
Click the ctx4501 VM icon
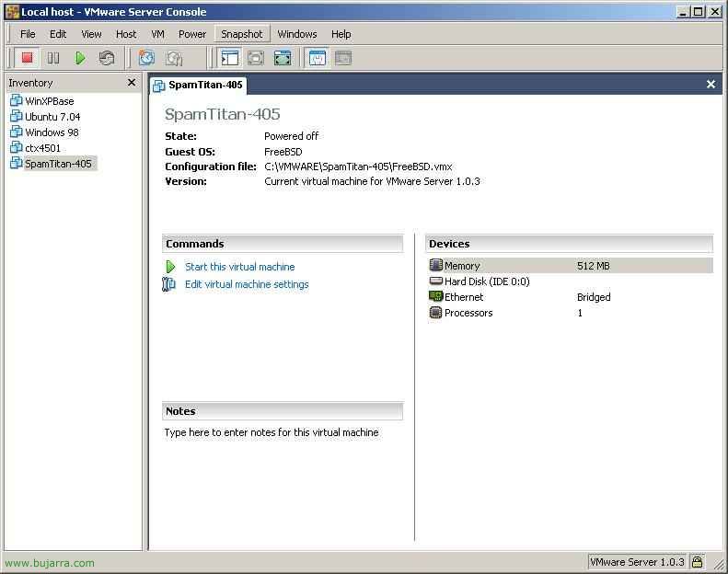point(17,147)
